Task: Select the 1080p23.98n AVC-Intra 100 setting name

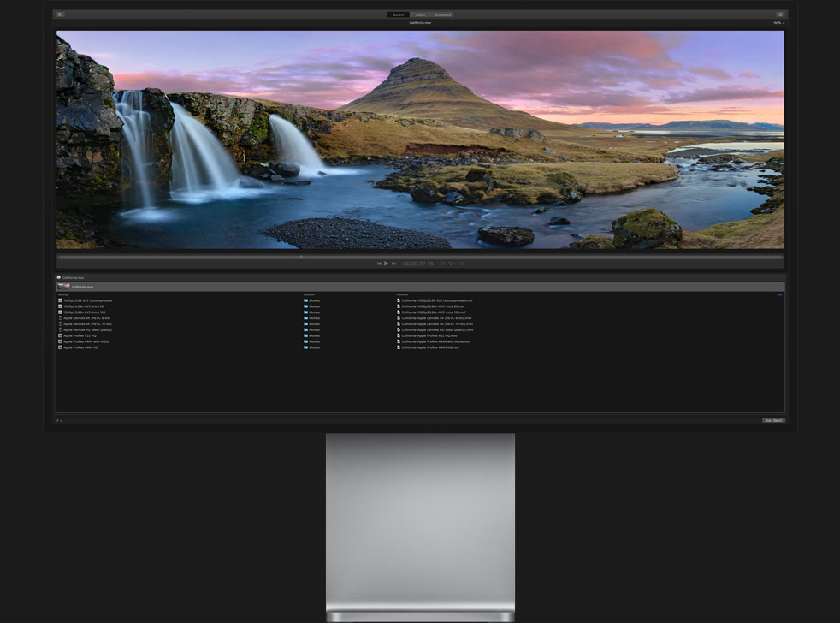Action: point(85,312)
